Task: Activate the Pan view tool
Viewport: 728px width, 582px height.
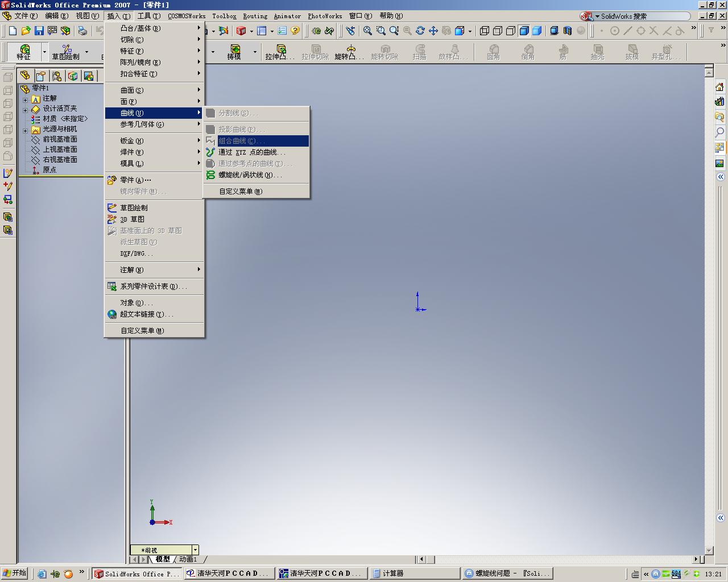Action: coord(433,31)
